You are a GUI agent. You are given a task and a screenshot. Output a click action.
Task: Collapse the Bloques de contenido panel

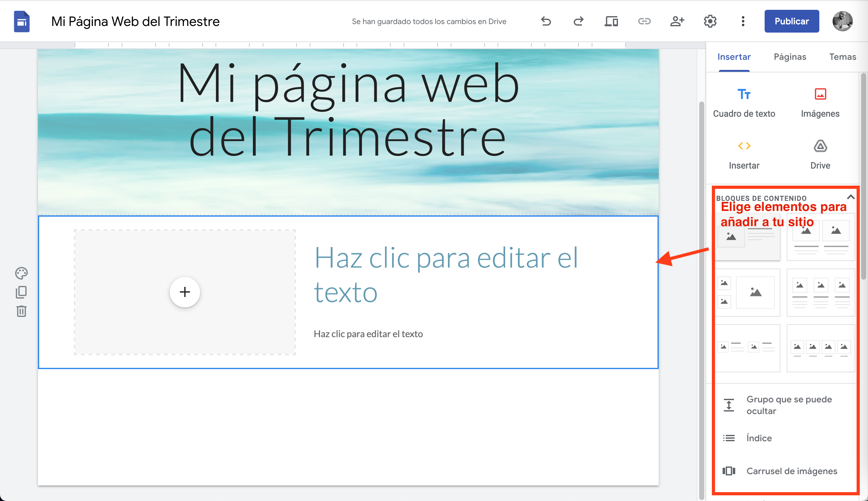pyautogui.click(x=851, y=197)
